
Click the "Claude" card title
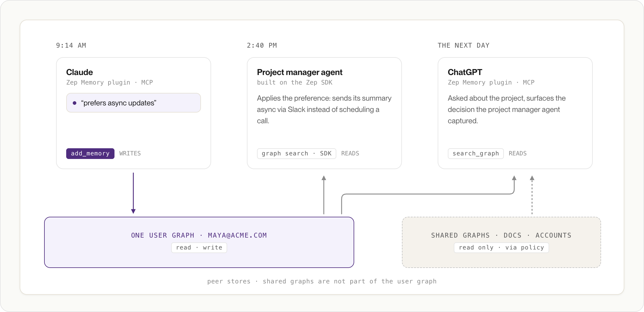(80, 72)
